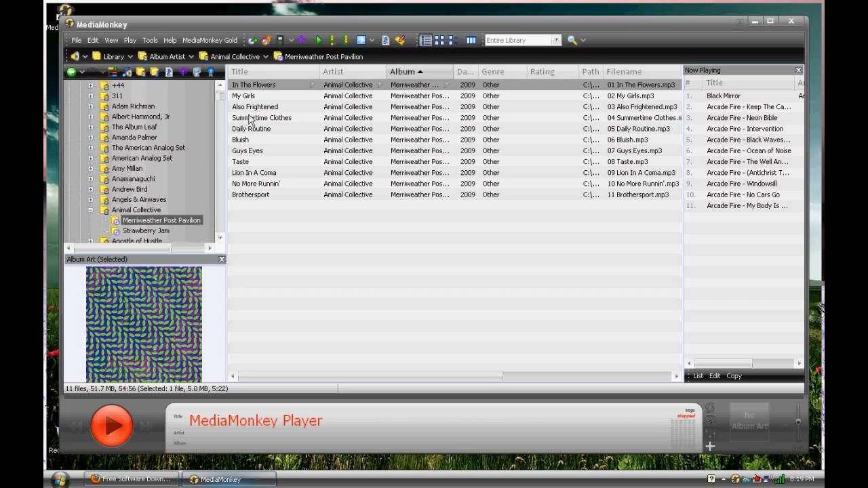Viewport: 868px width, 488px height.
Task: Click the computer icon above tree
Action: [197, 72]
